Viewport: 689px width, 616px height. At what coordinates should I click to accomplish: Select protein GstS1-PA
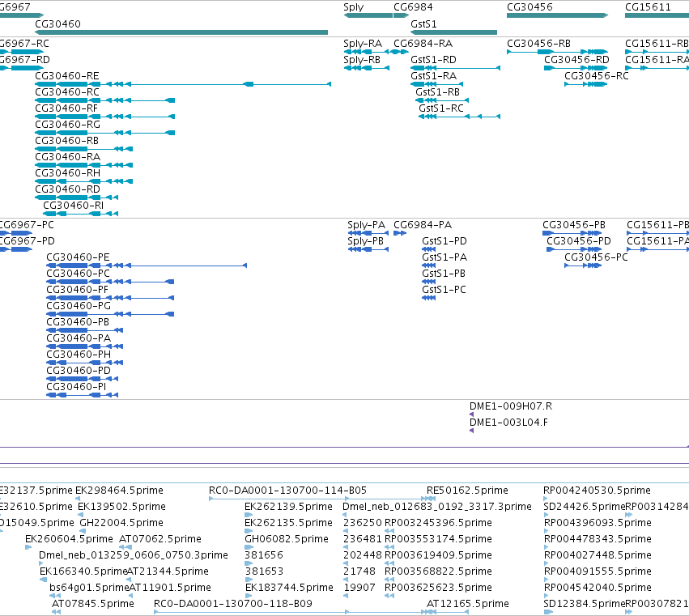coord(429,266)
